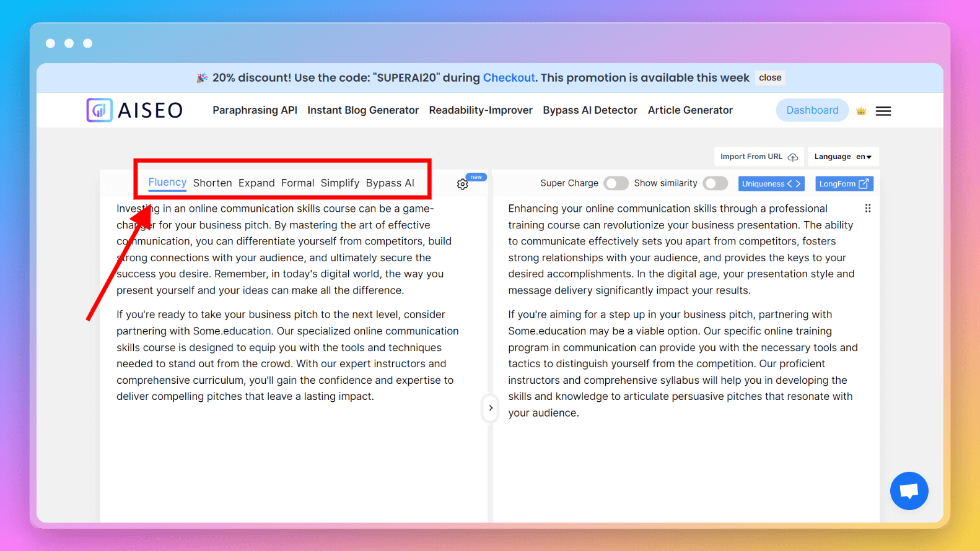Select the Shorten mode tab

(212, 183)
